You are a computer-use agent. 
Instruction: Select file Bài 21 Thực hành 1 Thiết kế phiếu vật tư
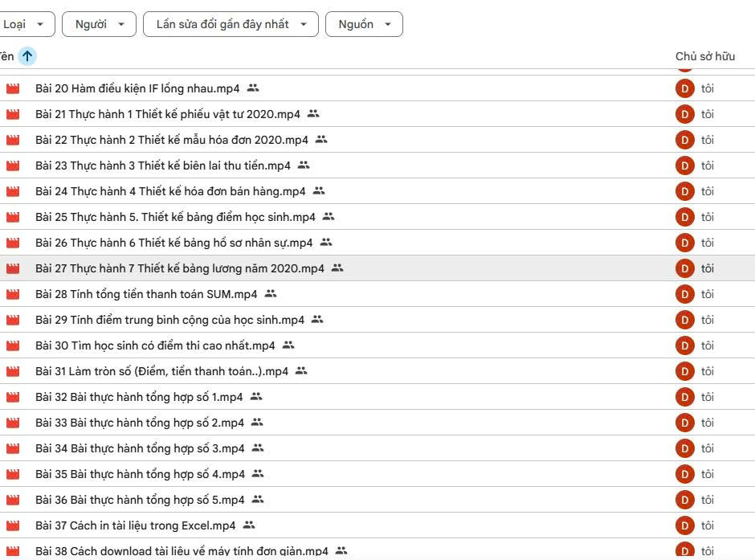pos(168,114)
